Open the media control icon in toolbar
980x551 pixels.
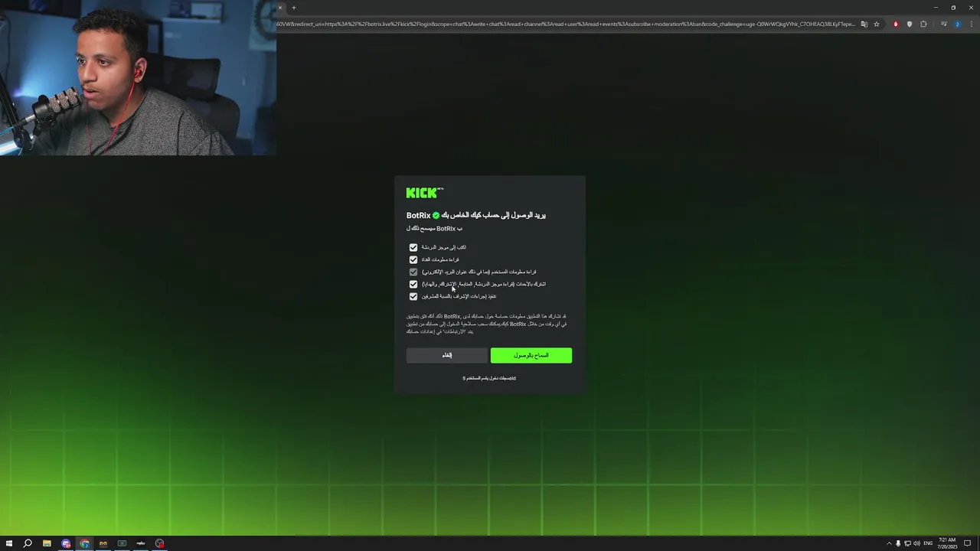click(x=943, y=24)
